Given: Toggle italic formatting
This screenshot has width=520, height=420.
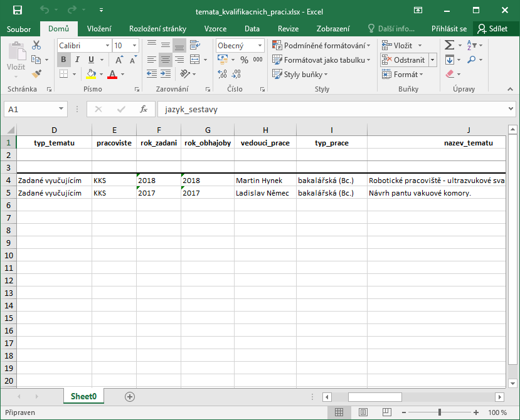Looking at the screenshot, I should pyautogui.click(x=77, y=60).
